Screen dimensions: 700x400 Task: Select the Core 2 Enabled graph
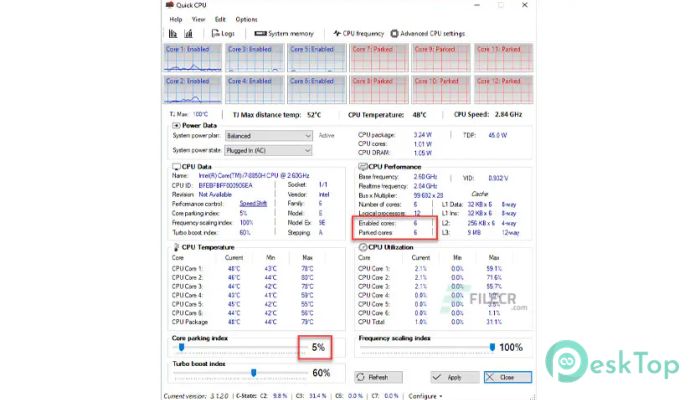coord(192,89)
